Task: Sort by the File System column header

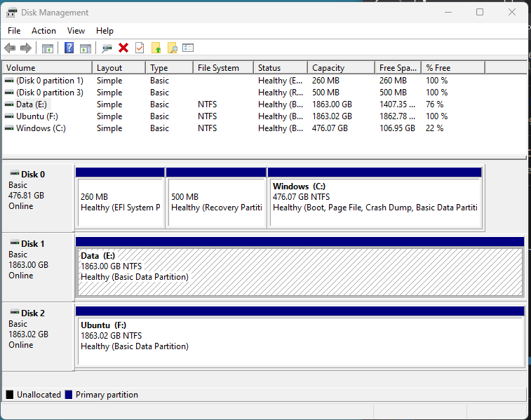Action: [224, 68]
